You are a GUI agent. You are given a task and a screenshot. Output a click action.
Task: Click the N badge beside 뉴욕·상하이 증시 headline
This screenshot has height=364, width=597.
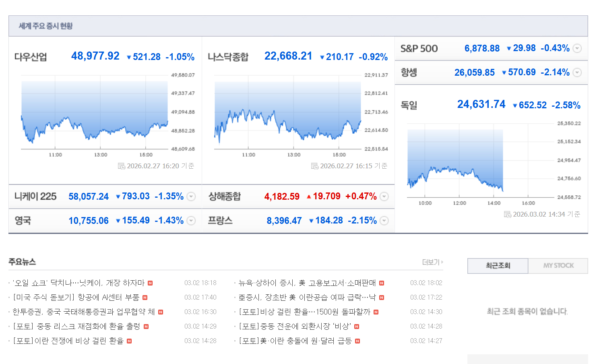pyautogui.click(x=382, y=283)
